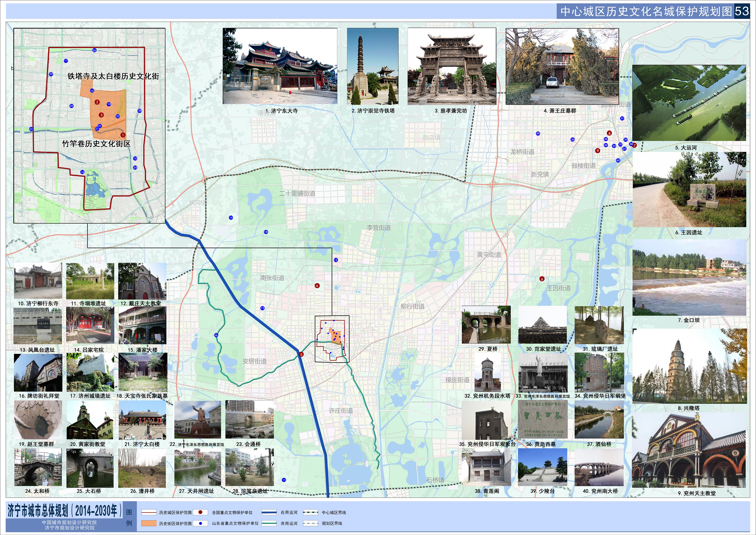Click blue map marker number 18
This screenshot has width=756, height=535.
coord(266,232)
